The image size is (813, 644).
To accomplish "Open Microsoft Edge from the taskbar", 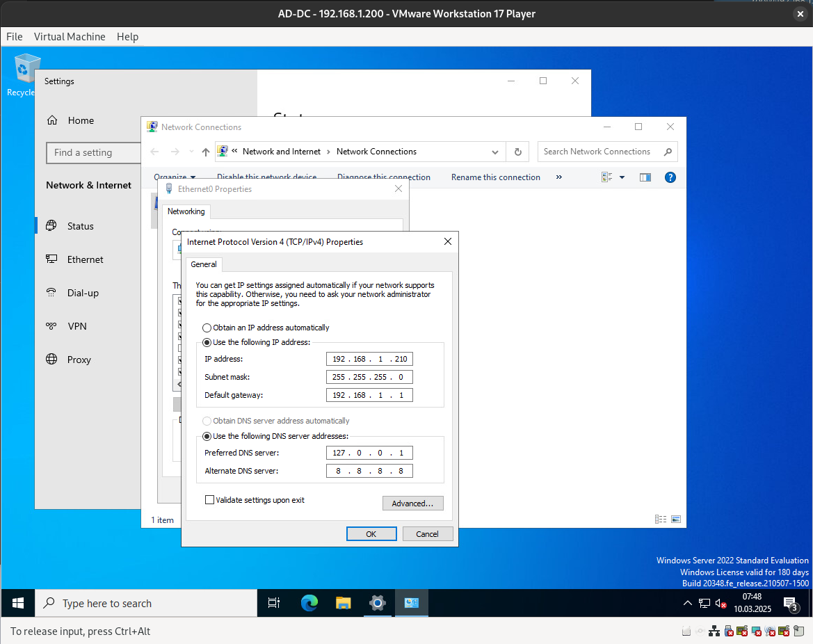I will click(309, 603).
